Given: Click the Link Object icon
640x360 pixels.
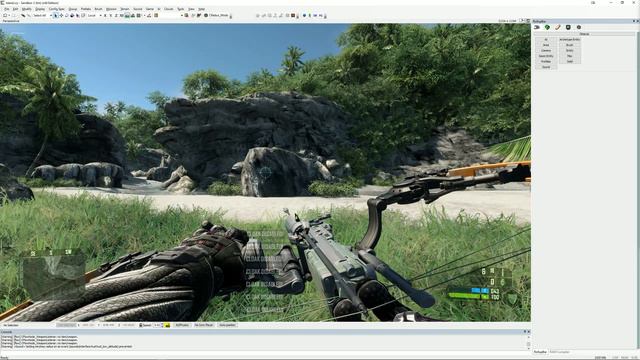Looking at the screenshot, I should pyautogui.click(x=23, y=16).
